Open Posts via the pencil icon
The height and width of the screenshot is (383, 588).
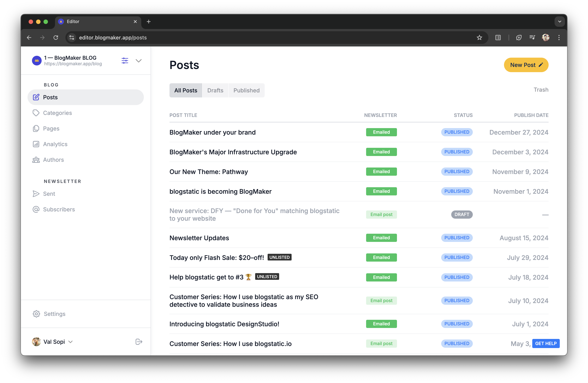pyautogui.click(x=36, y=97)
